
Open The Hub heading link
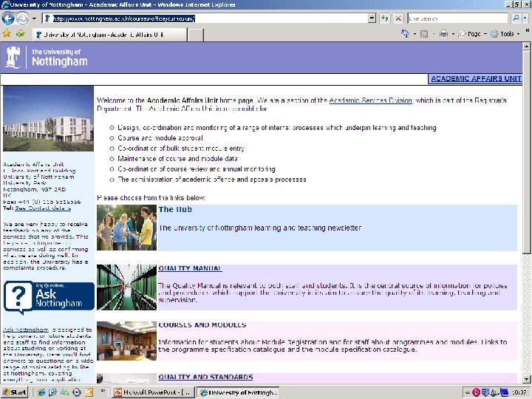pyautogui.click(x=175, y=210)
